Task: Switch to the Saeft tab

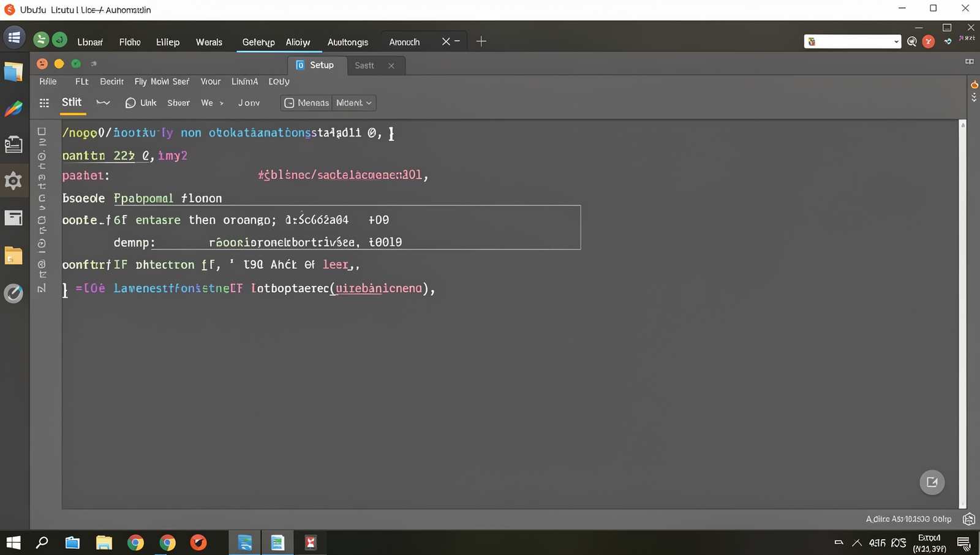Action: click(364, 66)
